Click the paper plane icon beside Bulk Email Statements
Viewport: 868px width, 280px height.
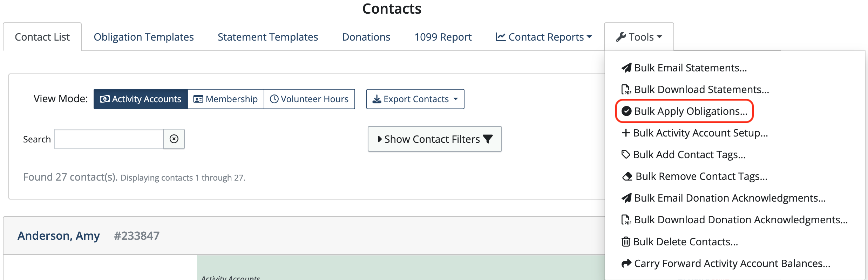[x=626, y=68]
